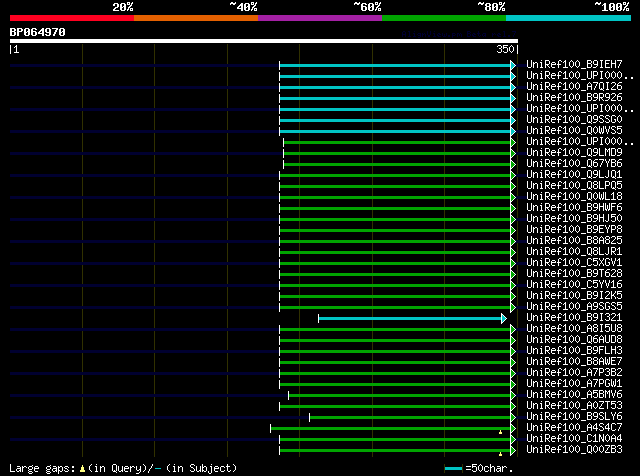Select the UniRef100_A4S4C7 label
The height and width of the screenshot is (476, 640).
[574, 428]
